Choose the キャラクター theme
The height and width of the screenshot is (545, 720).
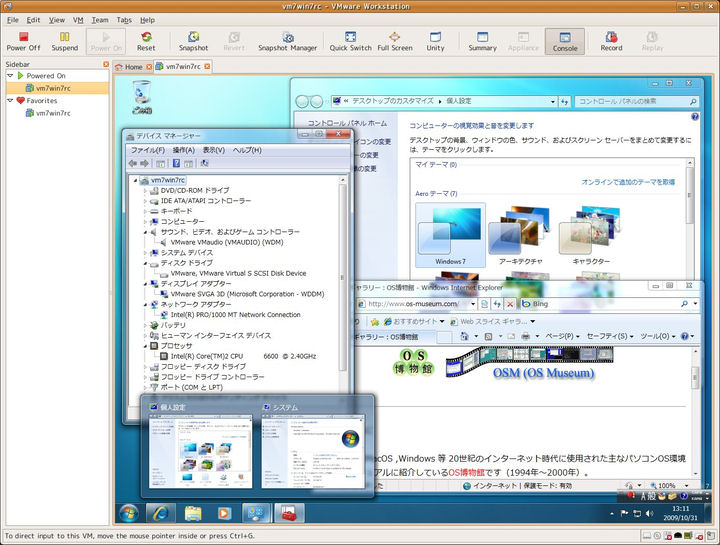(x=591, y=235)
